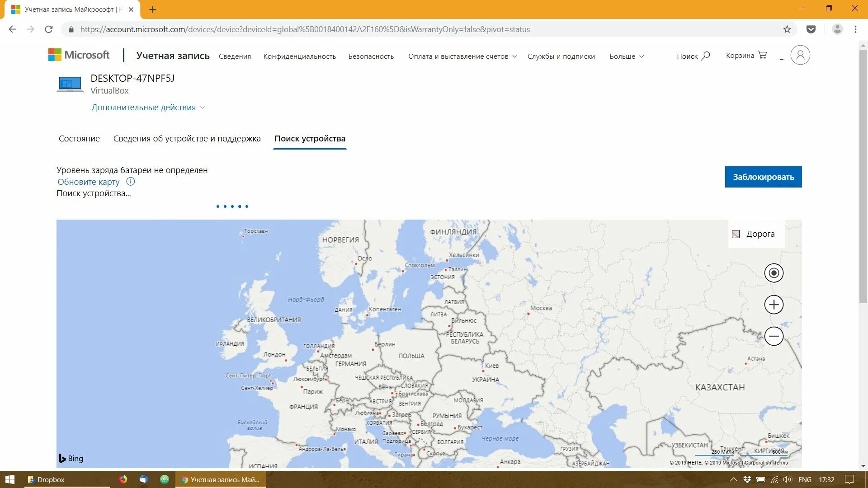Open the Безопасность menu item
The width and height of the screenshot is (868, 488).
(371, 56)
